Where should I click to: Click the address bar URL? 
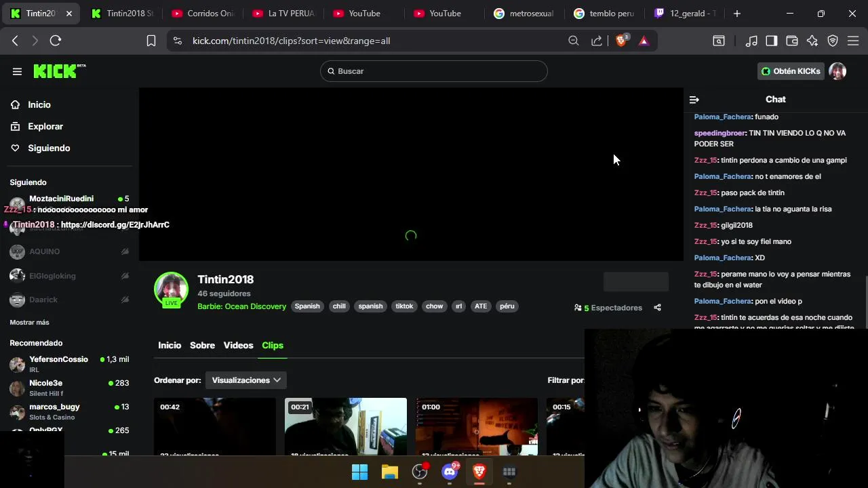pyautogui.click(x=291, y=41)
